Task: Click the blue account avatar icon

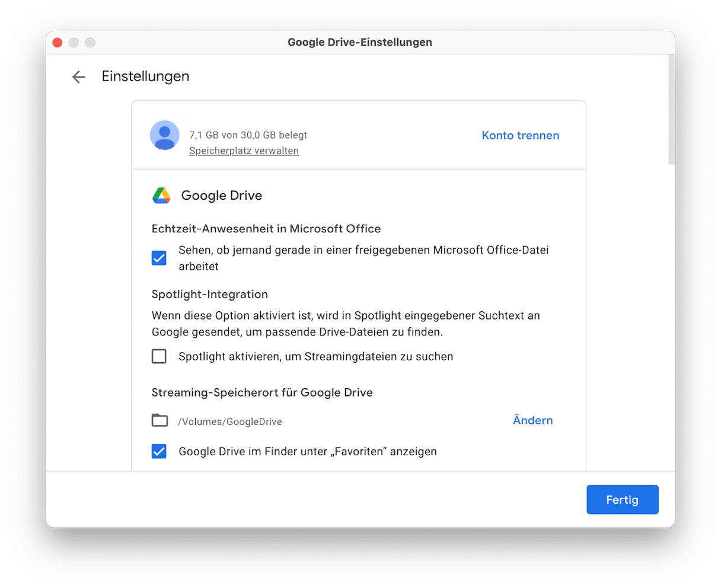Action: (165, 135)
